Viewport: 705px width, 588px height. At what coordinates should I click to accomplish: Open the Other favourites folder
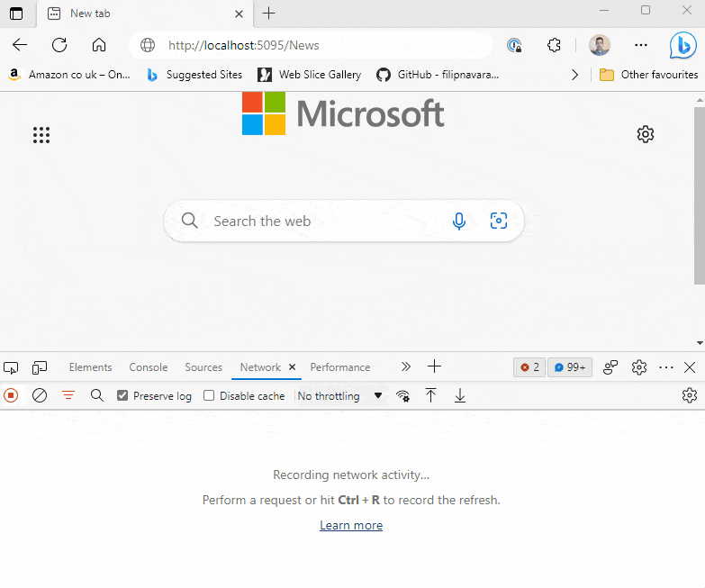649,75
